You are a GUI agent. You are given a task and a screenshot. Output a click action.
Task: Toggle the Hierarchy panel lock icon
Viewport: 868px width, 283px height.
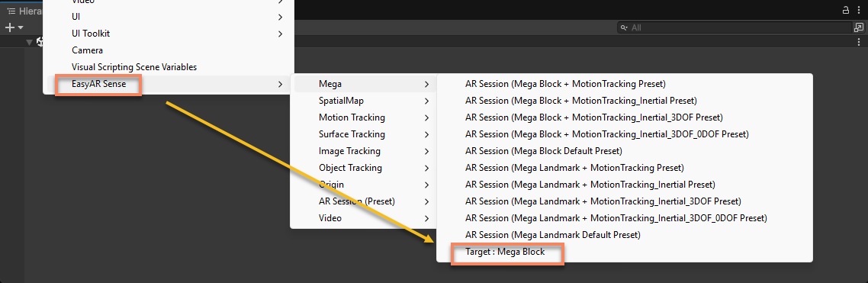845,10
